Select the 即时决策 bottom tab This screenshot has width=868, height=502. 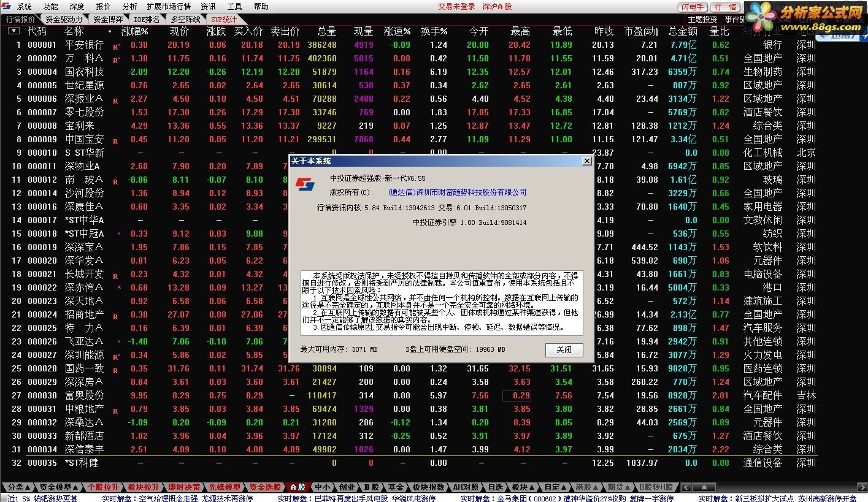(183, 487)
